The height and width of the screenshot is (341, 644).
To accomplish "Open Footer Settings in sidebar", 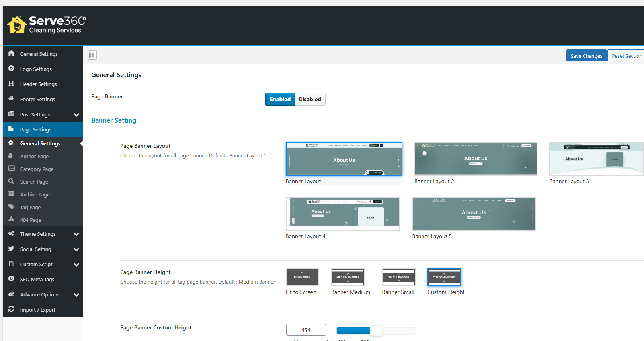I will point(37,99).
